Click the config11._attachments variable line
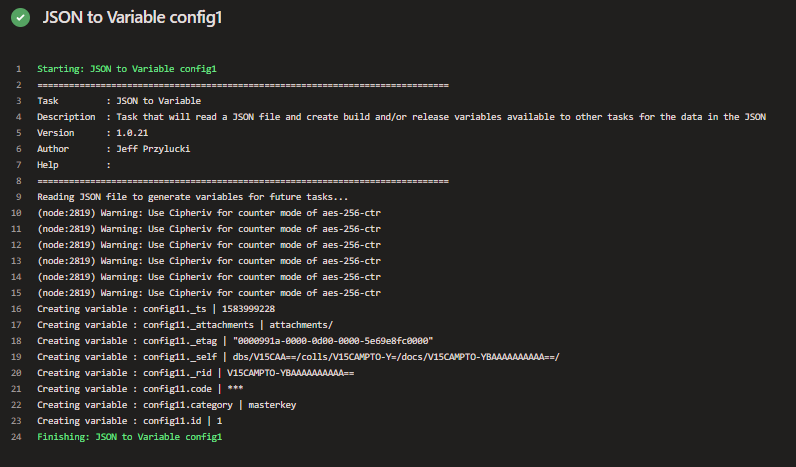Viewport: 796px width, 467px height. tap(185, 325)
